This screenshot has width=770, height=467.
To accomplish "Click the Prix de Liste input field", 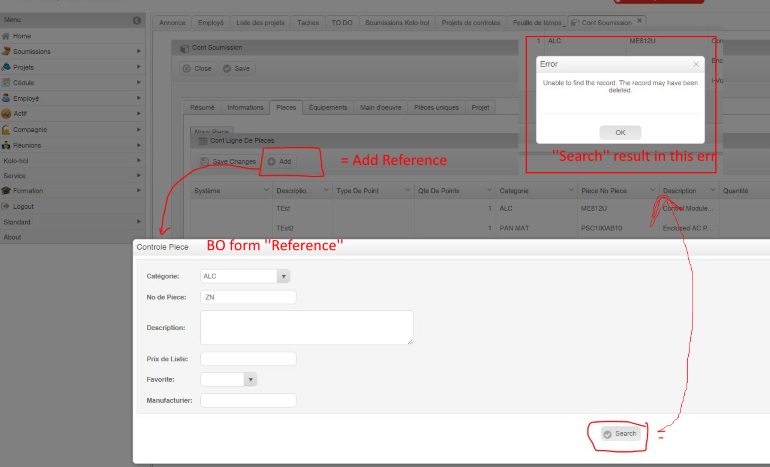I will point(248,359).
